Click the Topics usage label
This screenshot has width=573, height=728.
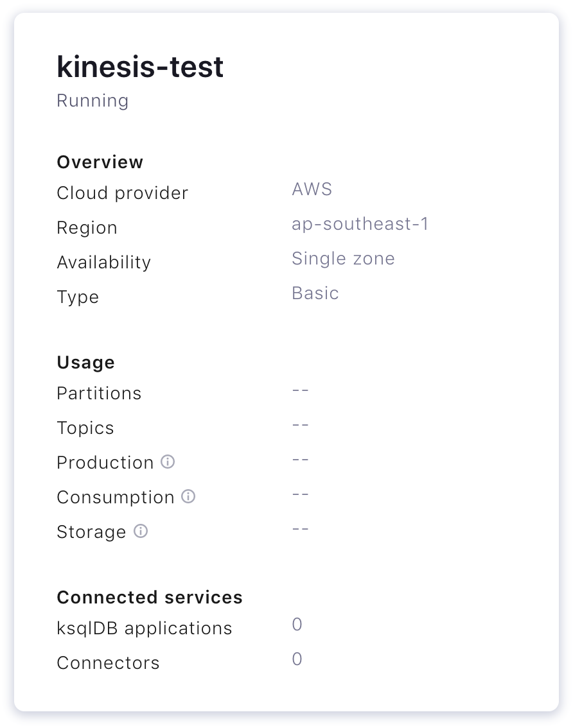(x=85, y=428)
